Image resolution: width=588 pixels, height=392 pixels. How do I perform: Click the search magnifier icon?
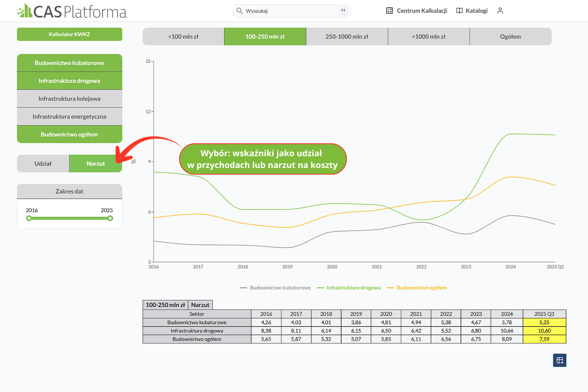click(x=239, y=11)
